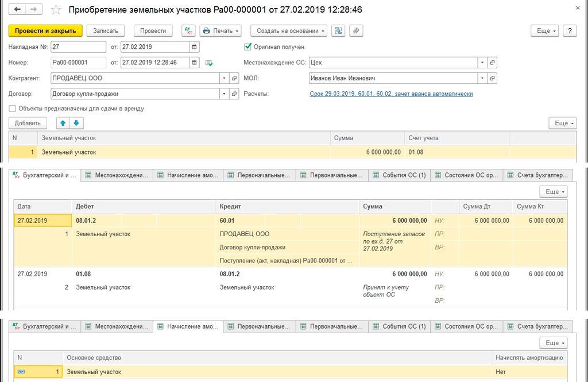The height and width of the screenshot is (382, 588).
Task: Click Счет учета cell 01.08
Action: (457, 152)
